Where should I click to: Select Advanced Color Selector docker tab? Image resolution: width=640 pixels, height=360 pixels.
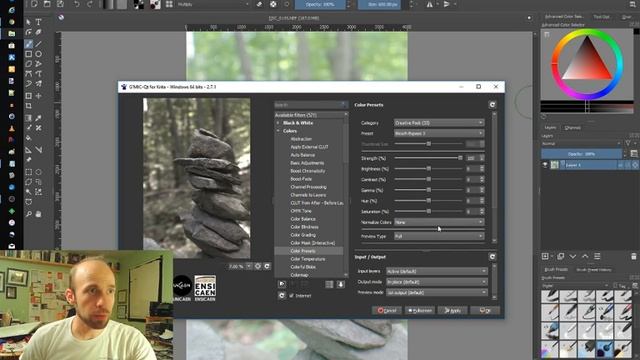point(564,17)
